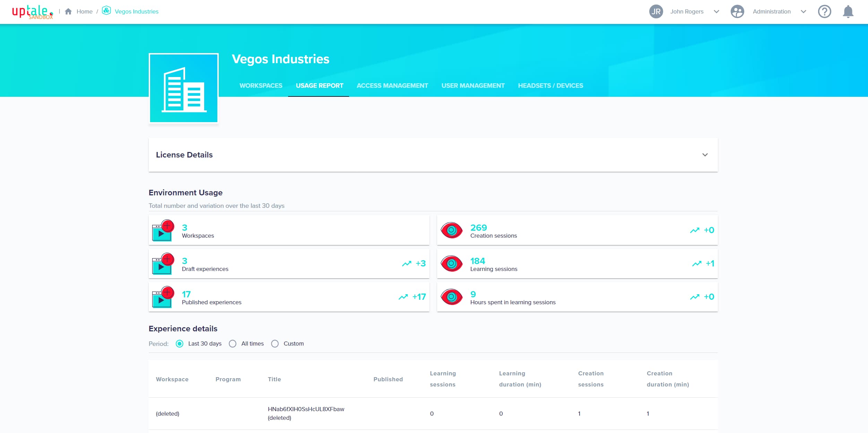The width and height of the screenshot is (868, 433).
Task: Select the Last 30 days period
Action: tap(180, 343)
